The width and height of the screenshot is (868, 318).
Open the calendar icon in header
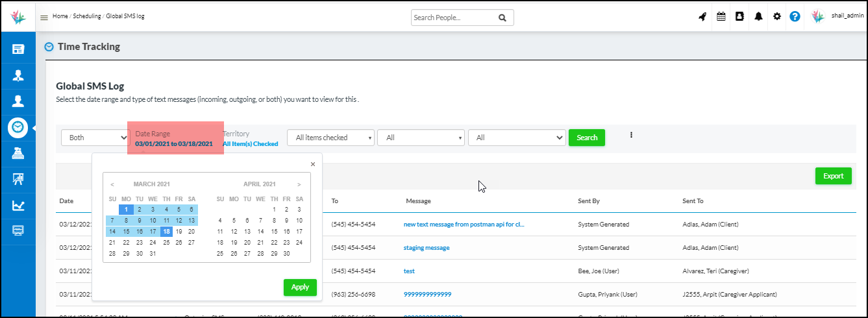point(721,17)
